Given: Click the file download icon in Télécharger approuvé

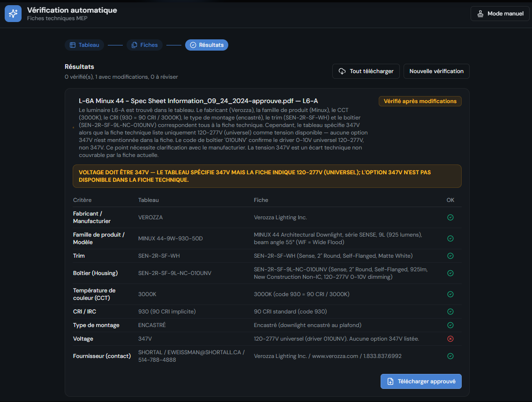Looking at the screenshot, I should tap(390, 381).
